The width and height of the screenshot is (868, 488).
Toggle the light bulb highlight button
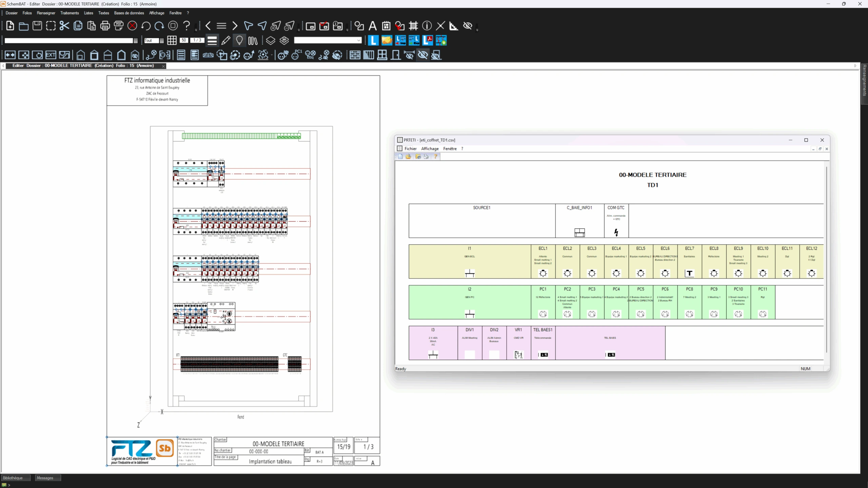point(239,41)
